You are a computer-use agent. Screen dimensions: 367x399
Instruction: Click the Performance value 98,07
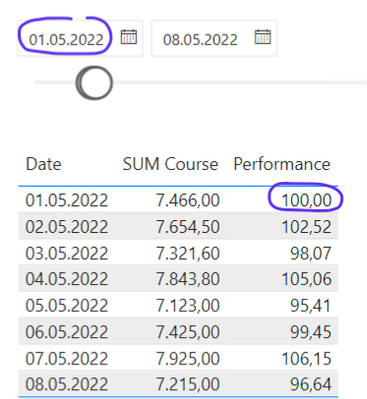[x=311, y=253]
